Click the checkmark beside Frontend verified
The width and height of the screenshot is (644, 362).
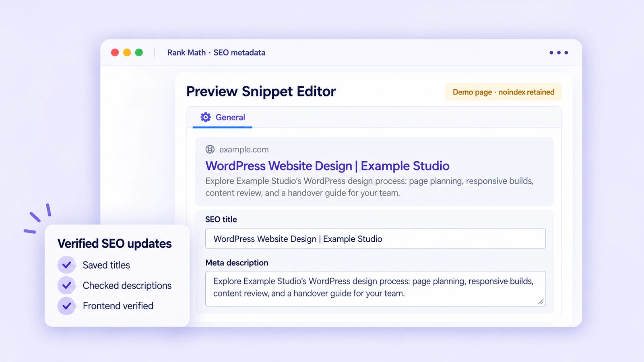(x=67, y=306)
